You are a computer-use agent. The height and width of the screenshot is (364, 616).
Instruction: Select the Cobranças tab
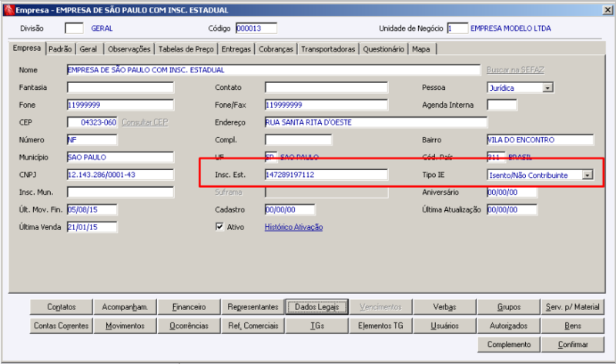[276, 49]
